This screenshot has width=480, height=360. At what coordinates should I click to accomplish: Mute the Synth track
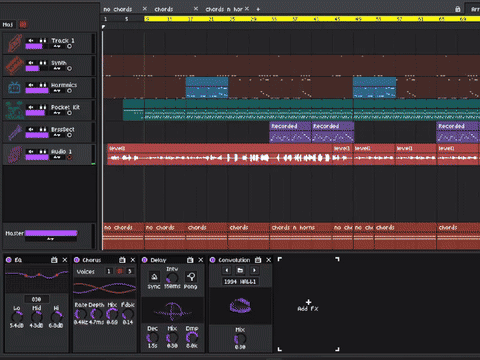coord(31,63)
